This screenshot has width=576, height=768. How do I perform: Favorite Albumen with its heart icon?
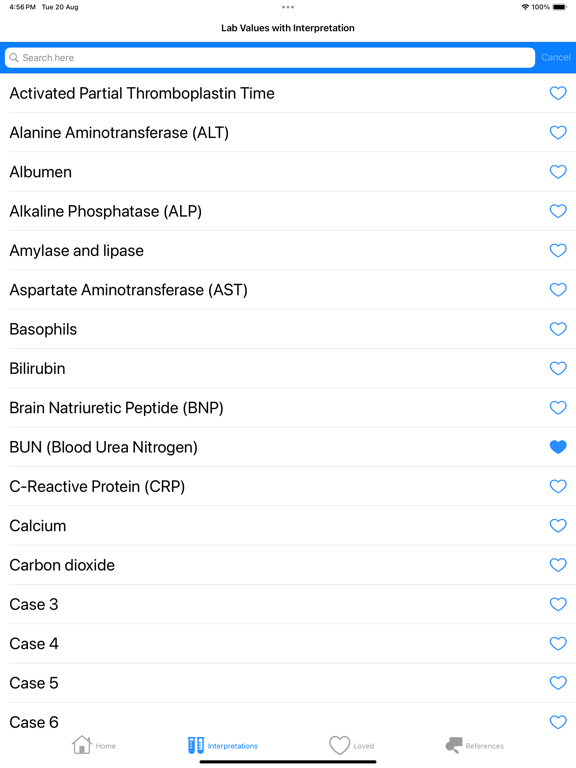558,171
